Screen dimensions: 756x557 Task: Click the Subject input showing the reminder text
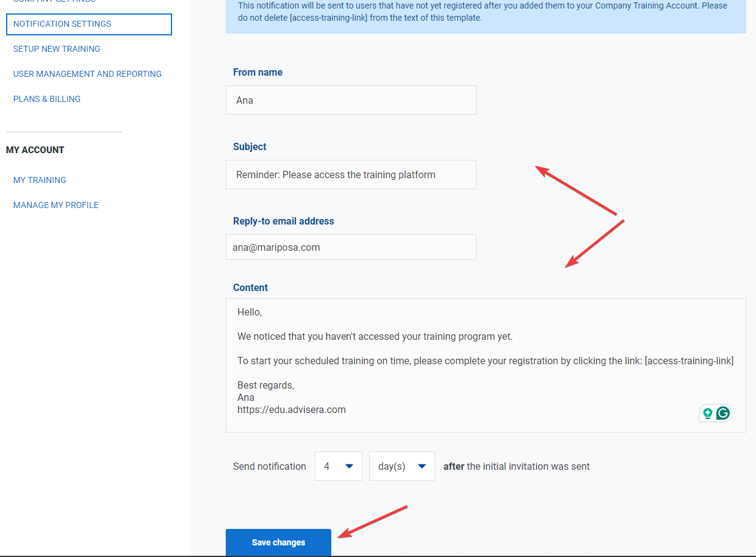(x=351, y=174)
